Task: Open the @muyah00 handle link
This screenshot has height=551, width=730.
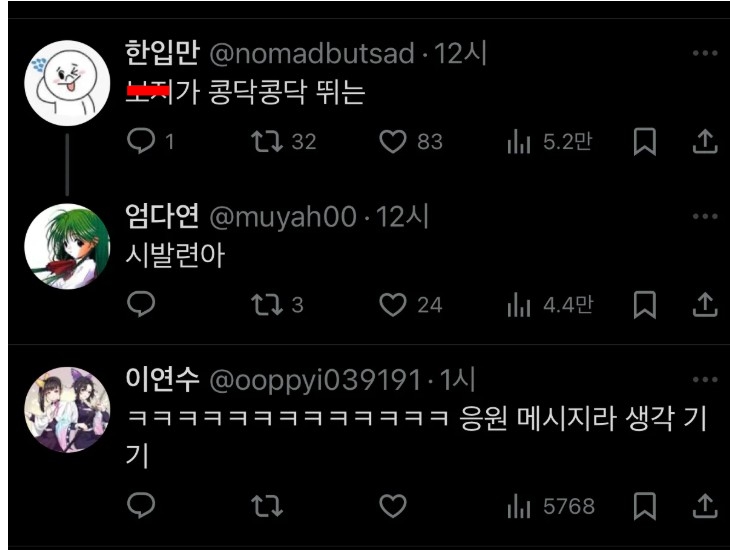Action: (x=283, y=217)
